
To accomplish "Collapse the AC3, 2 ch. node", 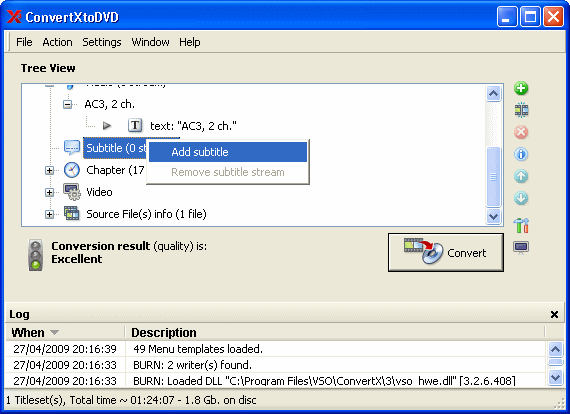I will pyautogui.click(x=67, y=105).
